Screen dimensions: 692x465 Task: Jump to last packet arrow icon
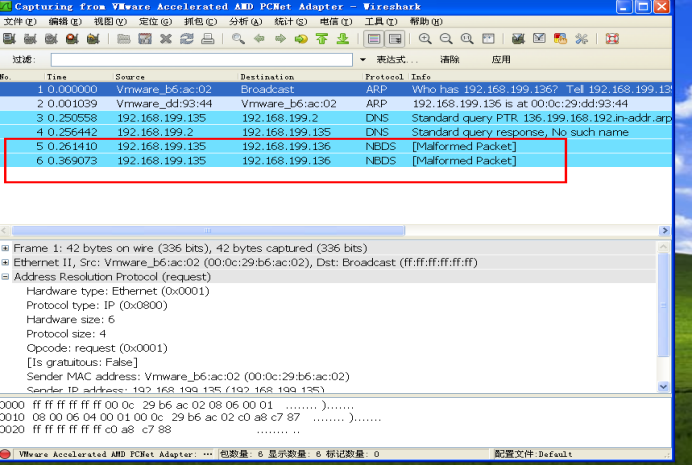point(343,39)
